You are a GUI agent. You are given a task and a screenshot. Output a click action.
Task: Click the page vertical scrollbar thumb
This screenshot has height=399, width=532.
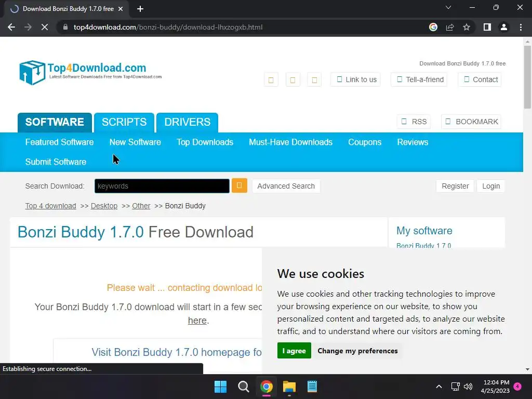click(527, 77)
